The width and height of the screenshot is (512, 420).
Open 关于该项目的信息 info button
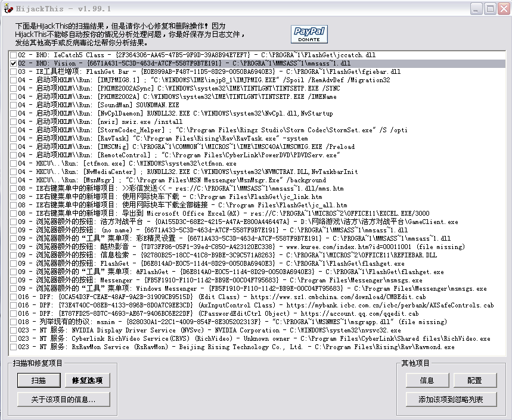[x=63, y=399]
